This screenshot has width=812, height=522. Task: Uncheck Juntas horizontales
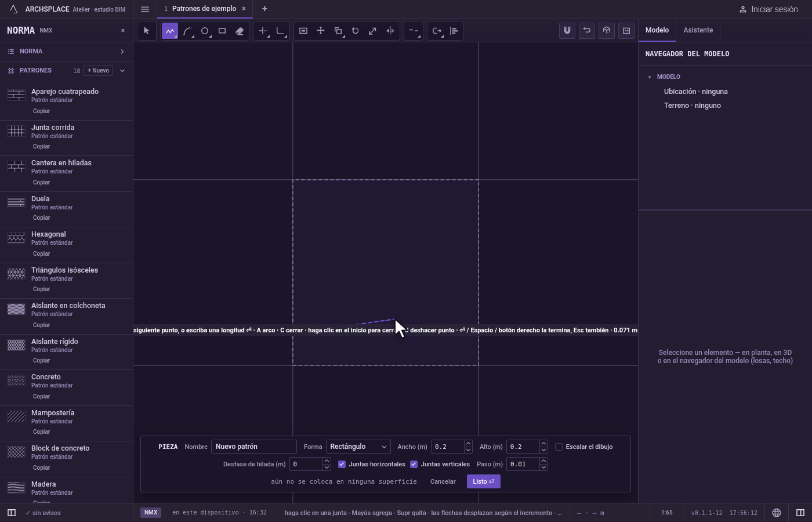(342, 464)
